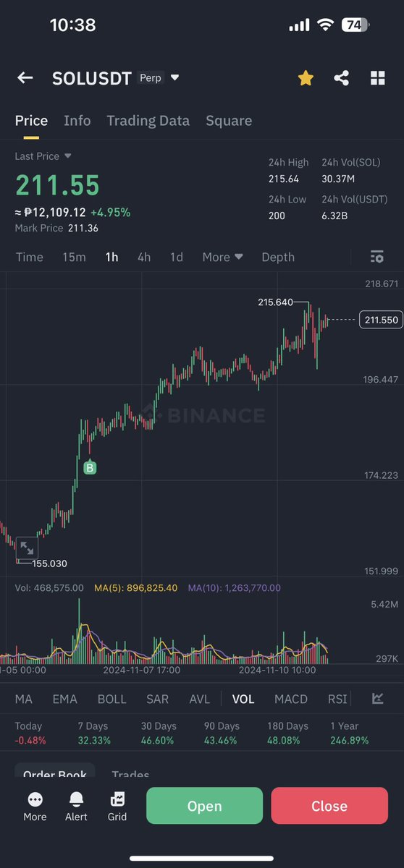Open the Trading Data tab
404x868 pixels.
click(x=148, y=121)
